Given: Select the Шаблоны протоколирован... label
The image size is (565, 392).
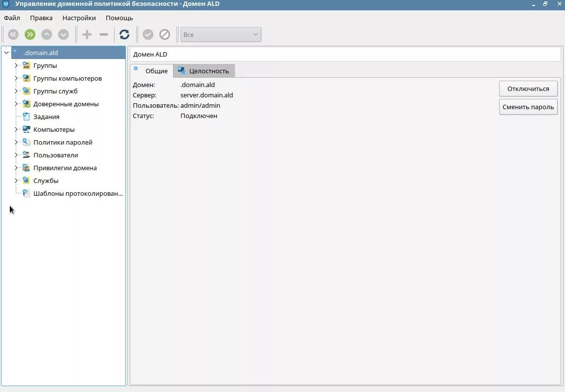Looking at the screenshot, I should 78,193.
